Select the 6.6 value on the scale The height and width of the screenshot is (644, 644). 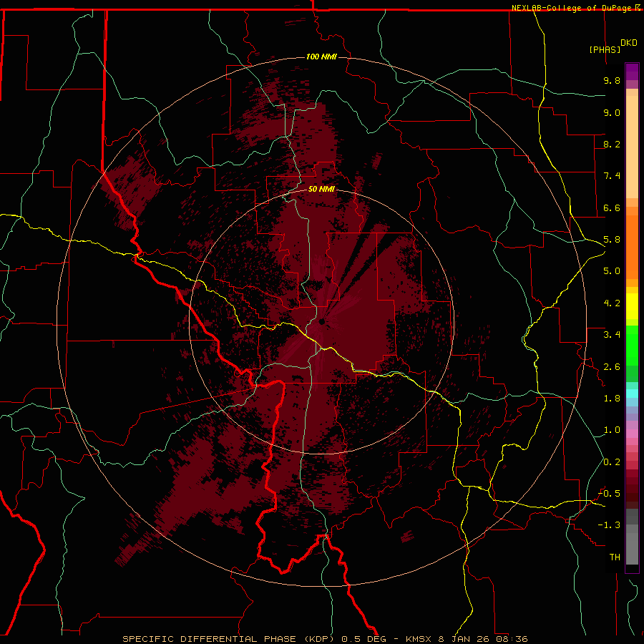pos(612,208)
